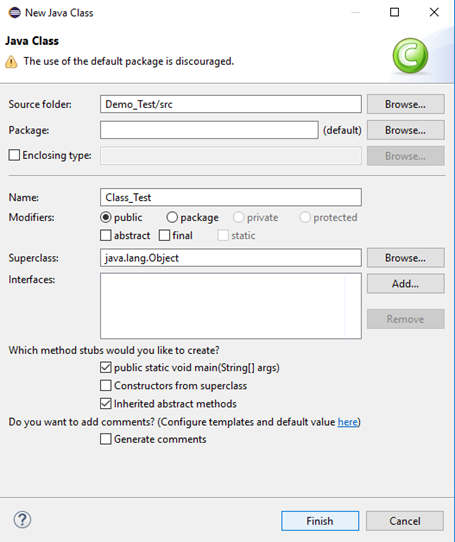Enable Constructors from superclass option
This screenshot has width=455, height=542.
coord(106,385)
